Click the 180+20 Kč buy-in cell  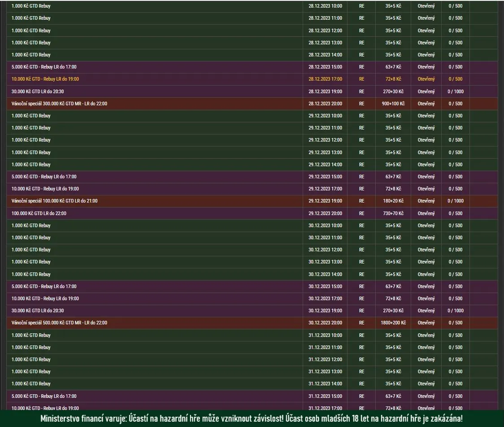click(393, 201)
